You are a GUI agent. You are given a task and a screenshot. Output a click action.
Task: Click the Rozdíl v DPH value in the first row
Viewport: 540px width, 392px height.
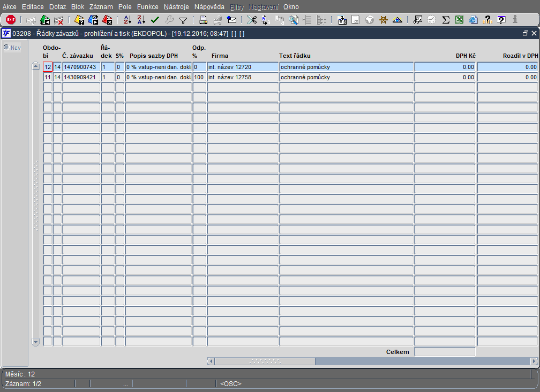pos(507,67)
